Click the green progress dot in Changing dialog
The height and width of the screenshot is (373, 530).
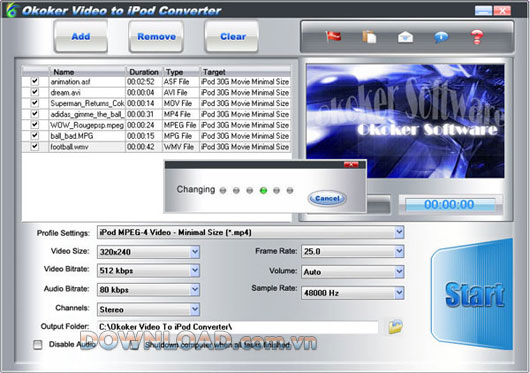(x=263, y=191)
